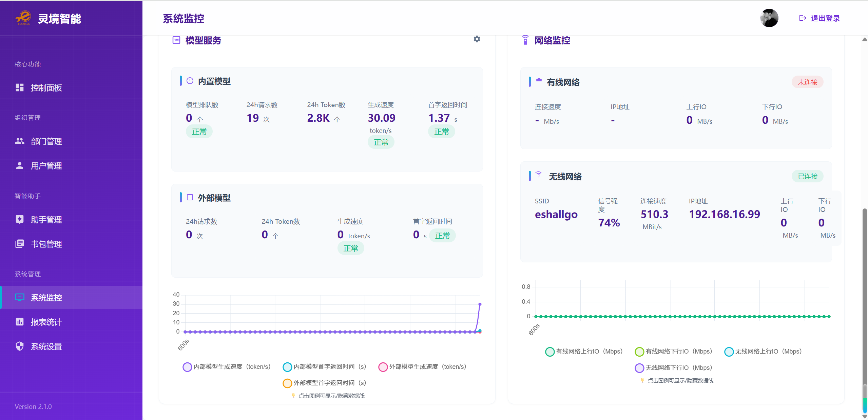Click the logout icon in header
The width and height of the screenshot is (868, 420).
coord(802,18)
